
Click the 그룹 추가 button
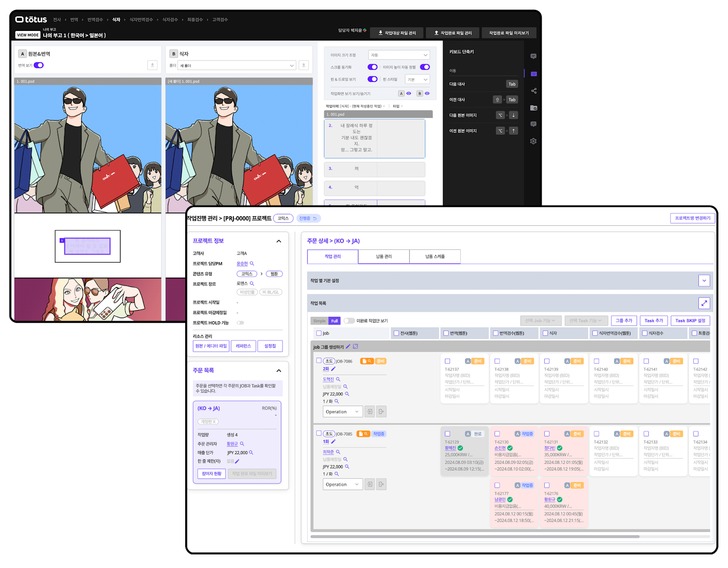pyautogui.click(x=624, y=320)
